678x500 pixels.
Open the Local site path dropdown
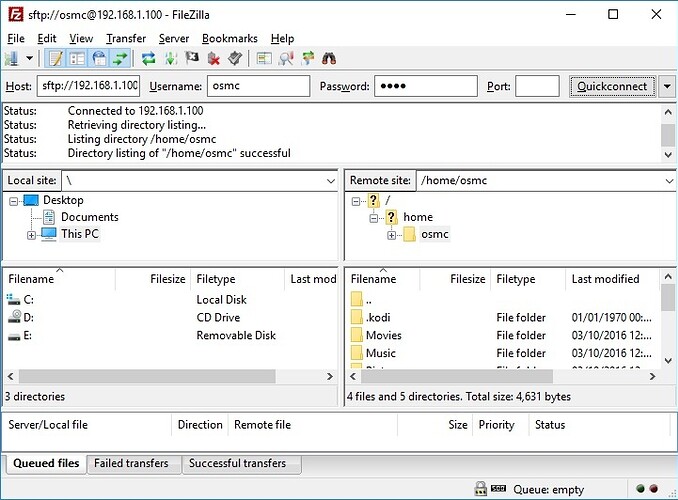(331, 181)
